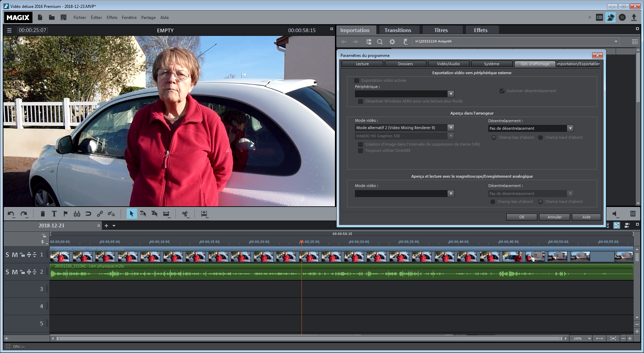Open the Effets menu in menu bar

(112, 18)
